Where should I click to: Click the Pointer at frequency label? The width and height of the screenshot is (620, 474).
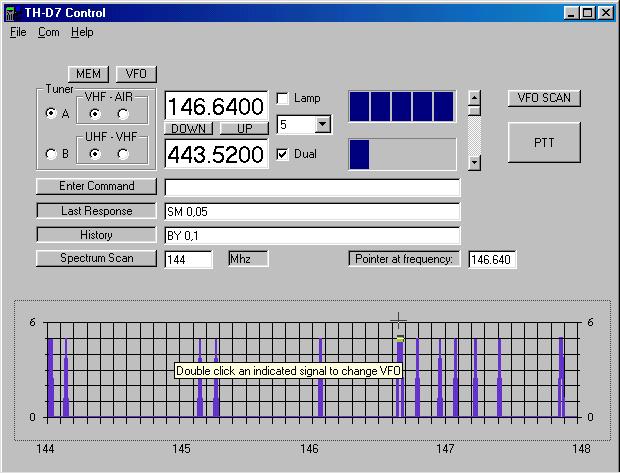[404, 259]
